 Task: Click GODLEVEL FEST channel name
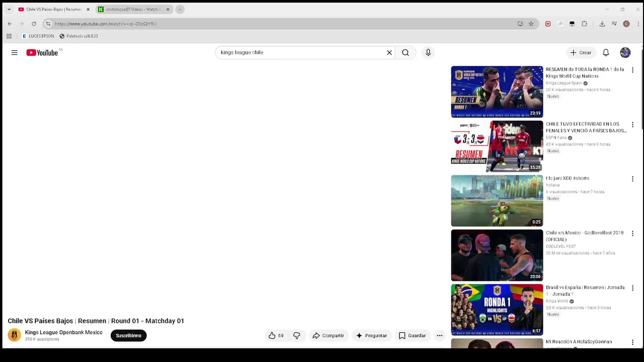pos(560,246)
